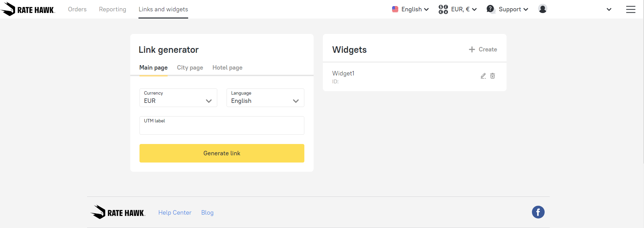Expand the English language selector in header
The height and width of the screenshot is (228, 644).
tap(410, 9)
